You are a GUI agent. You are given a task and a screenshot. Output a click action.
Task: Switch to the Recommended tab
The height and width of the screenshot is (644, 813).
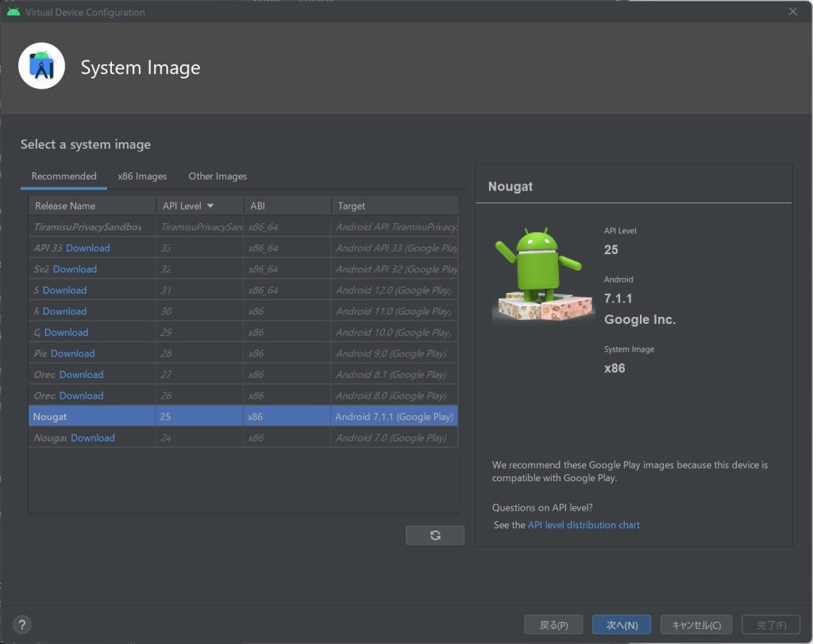click(x=64, y=176)
